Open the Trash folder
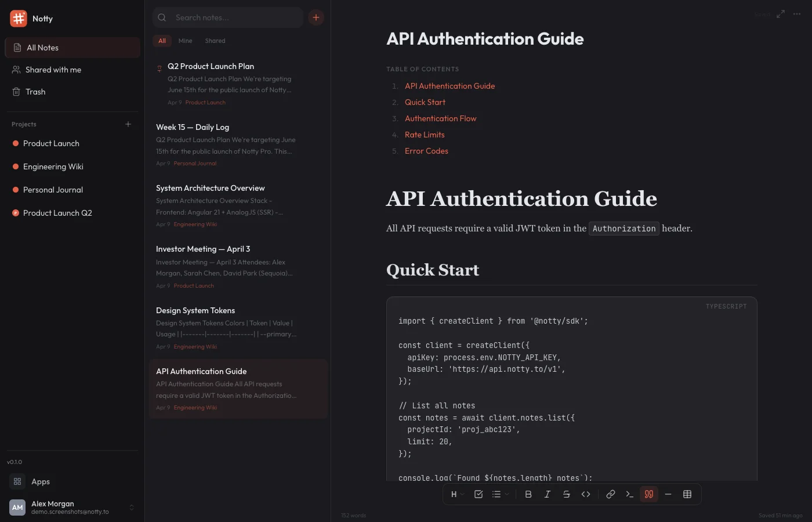Image resolution: width=812 pixels, height=522 pixels. tap(72, 92)
